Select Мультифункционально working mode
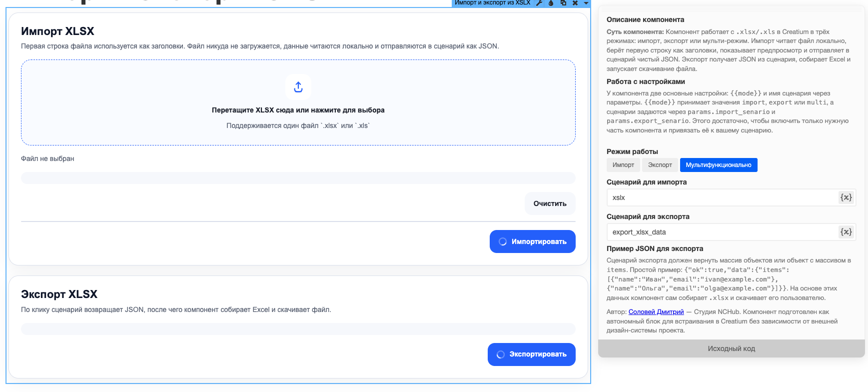868x392 pixels. [718, 165]
